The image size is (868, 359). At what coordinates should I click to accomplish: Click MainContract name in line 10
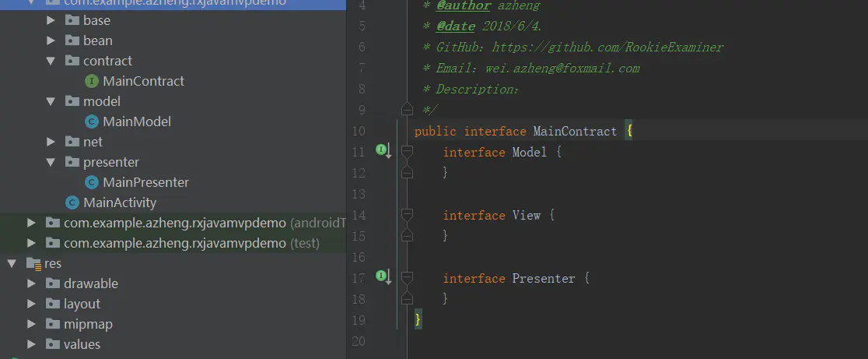575,132
